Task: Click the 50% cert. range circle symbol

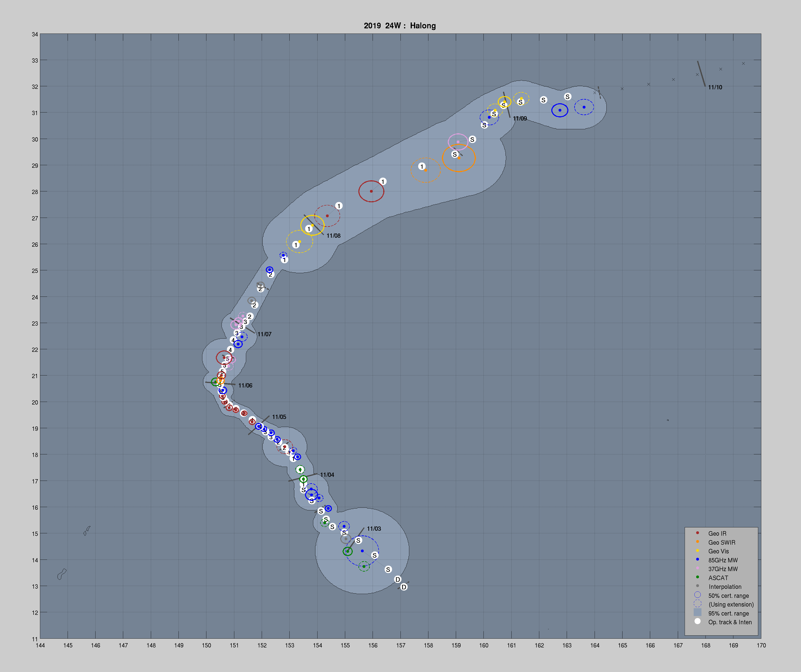Action: click(x=697, y=595)
